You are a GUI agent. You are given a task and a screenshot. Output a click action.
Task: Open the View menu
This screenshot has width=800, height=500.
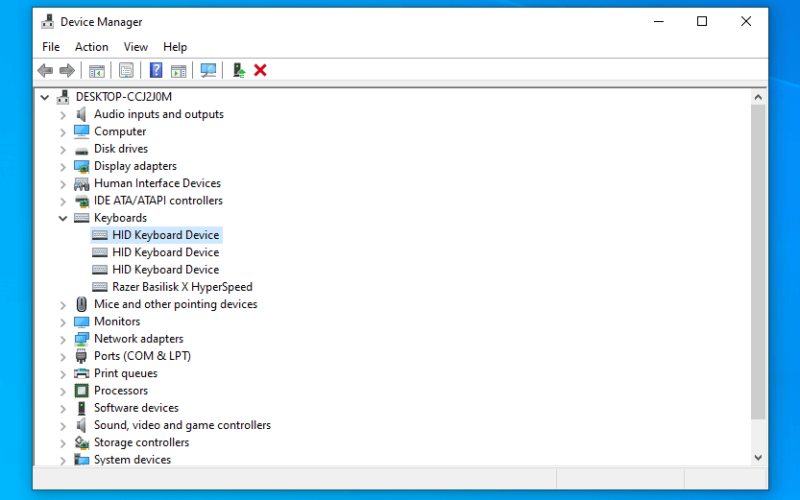[136, 47]
